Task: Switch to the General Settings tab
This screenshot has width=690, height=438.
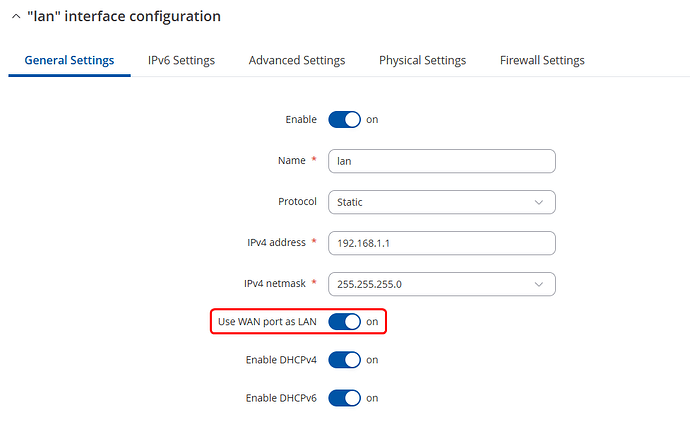Action: (x=69, y=60)
